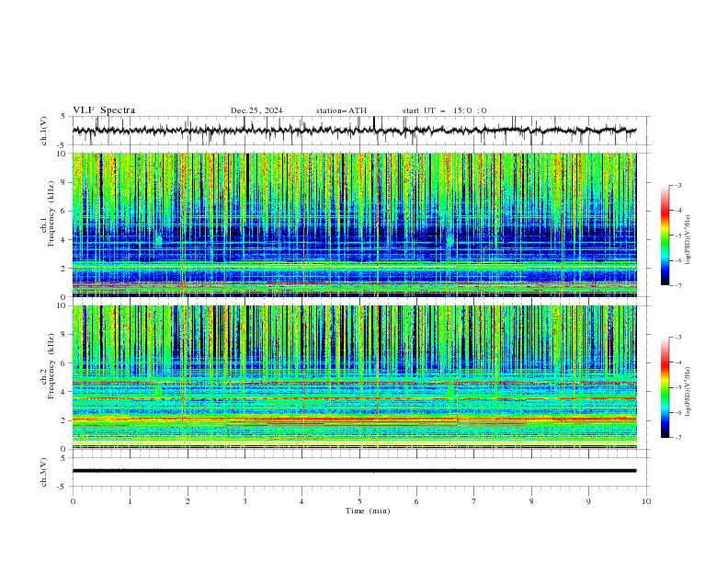The image size is (728, 563).
Task: Click time axis tick label "10"
Action: pos(646,501)
